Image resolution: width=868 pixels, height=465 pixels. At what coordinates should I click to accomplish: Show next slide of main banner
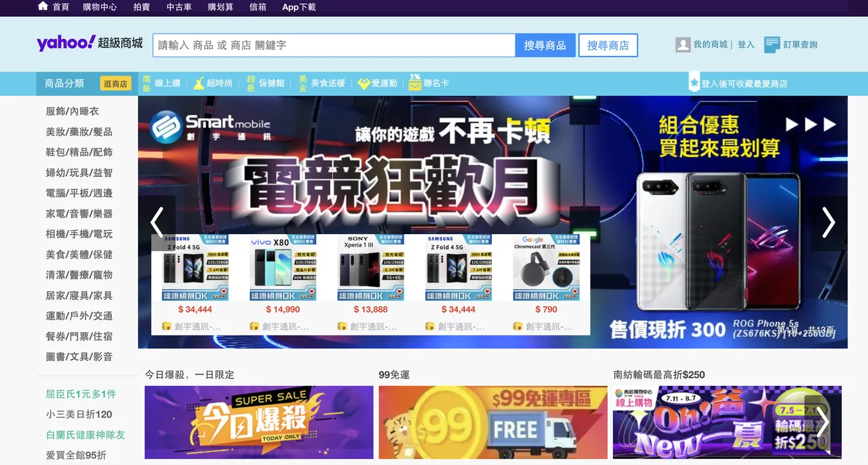click(829, 222)
